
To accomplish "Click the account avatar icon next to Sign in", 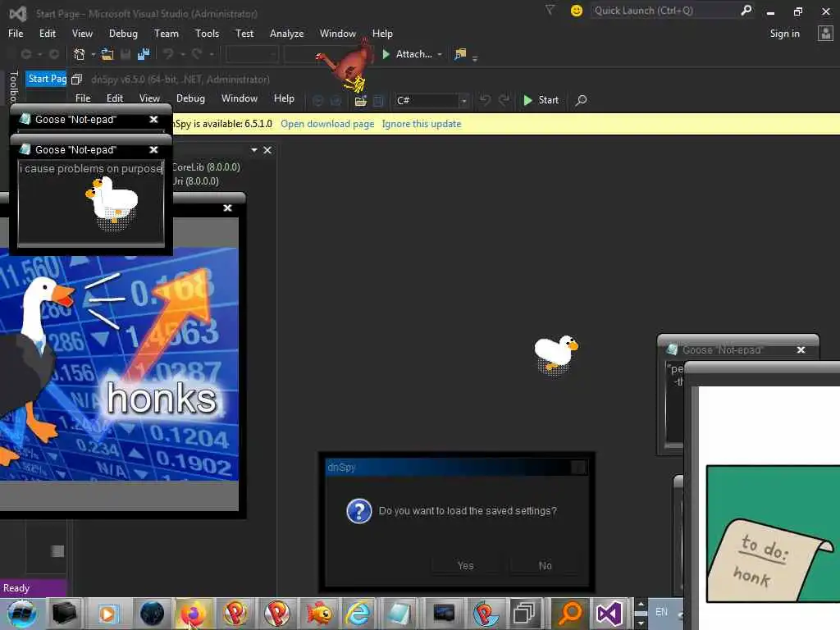I will pyautogui.click(x=825, y=33).
